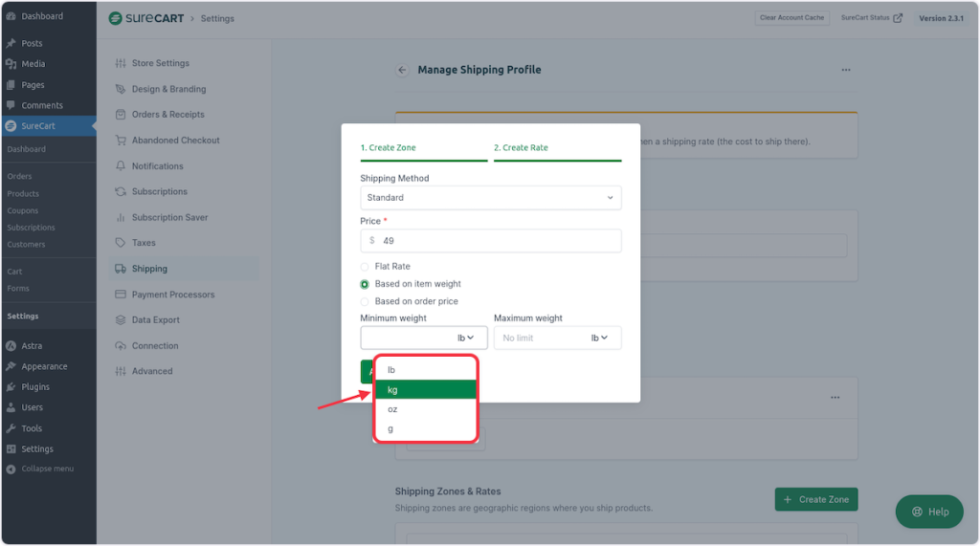Viewport: 980px width, 546px height.
Task: Click the Shipping truck icon
Action: point(121,269)
